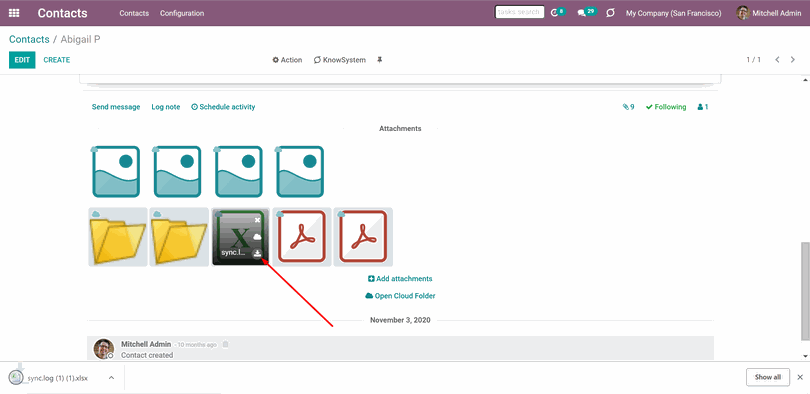Click the Contacts app title

click(63, 13)
